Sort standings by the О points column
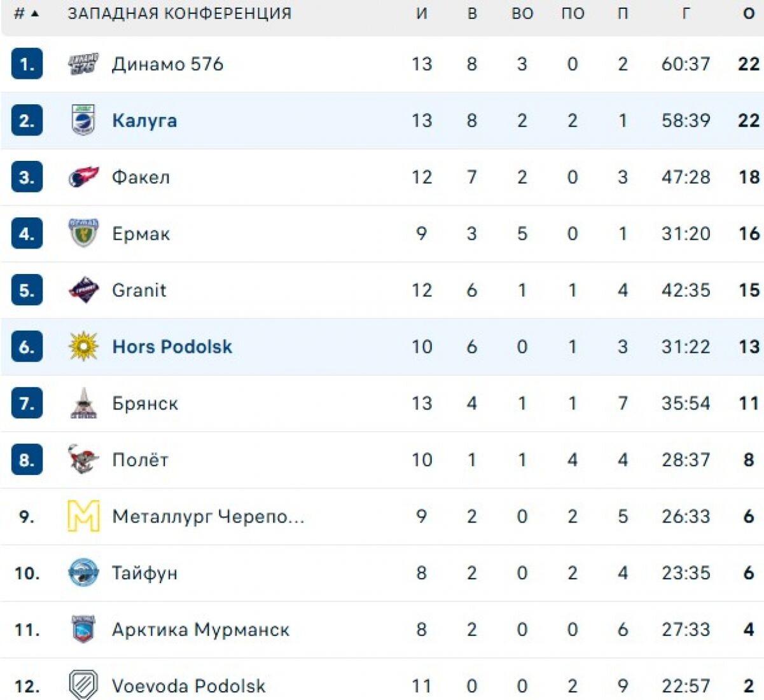 pos(749,13)
